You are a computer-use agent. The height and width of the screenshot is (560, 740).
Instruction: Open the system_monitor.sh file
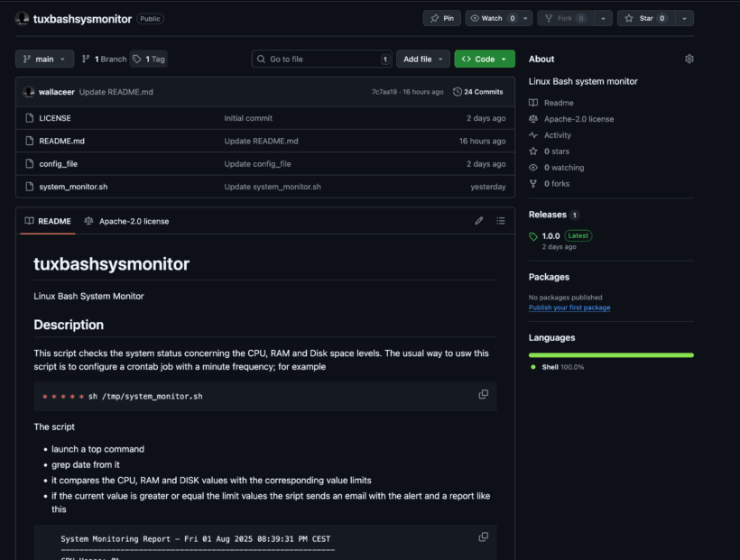73,187
